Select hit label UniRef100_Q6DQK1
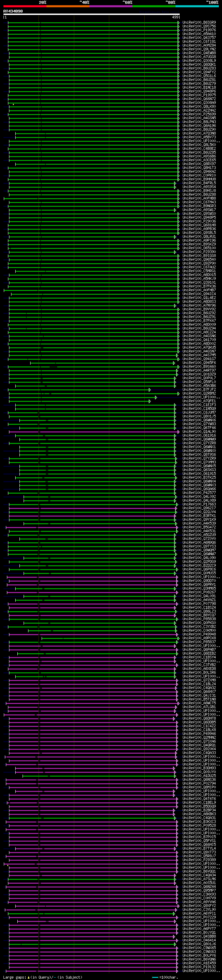The height and width of the screenshot is (980, 222). (x=199, y=65)
